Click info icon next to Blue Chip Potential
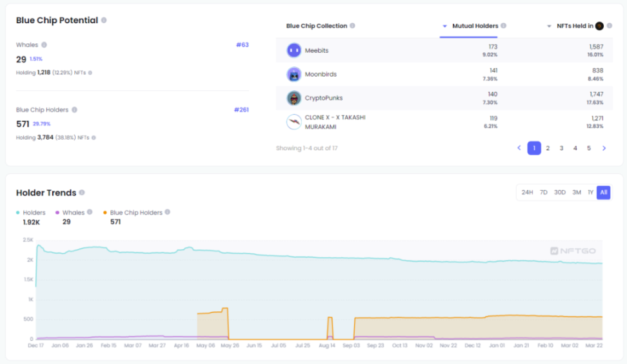Screen dimensions: 627x364 click(x=104, y=21)
